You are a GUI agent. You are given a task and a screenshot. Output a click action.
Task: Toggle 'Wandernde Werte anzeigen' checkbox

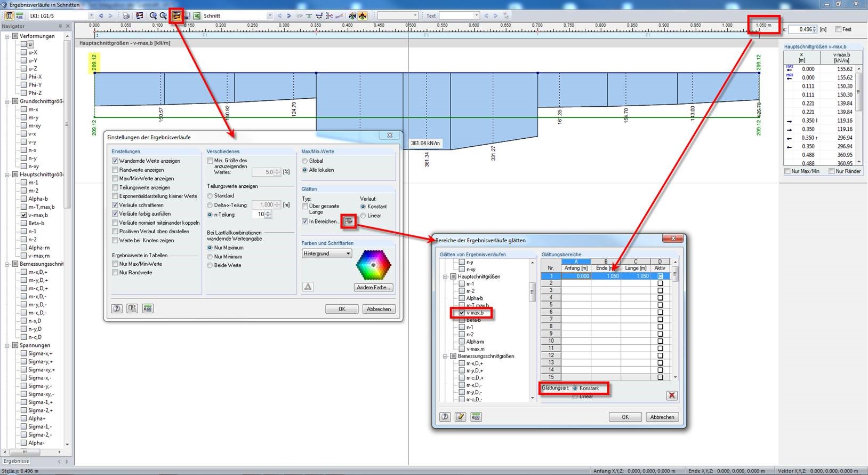[x=115, y=161]
